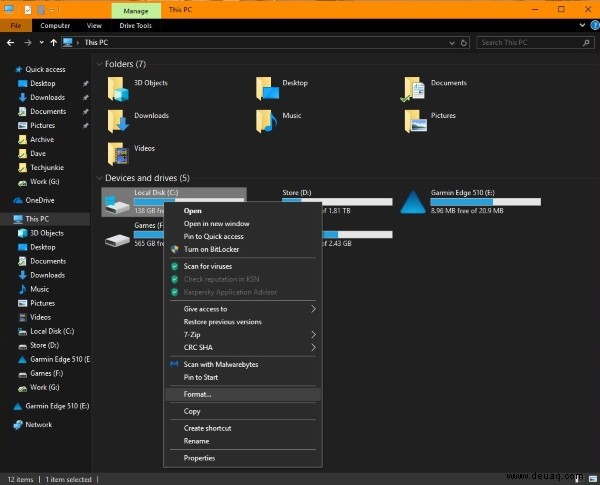
Task: Select the Garmin Edge 510 (E:) drive icon
Action: 412,202
